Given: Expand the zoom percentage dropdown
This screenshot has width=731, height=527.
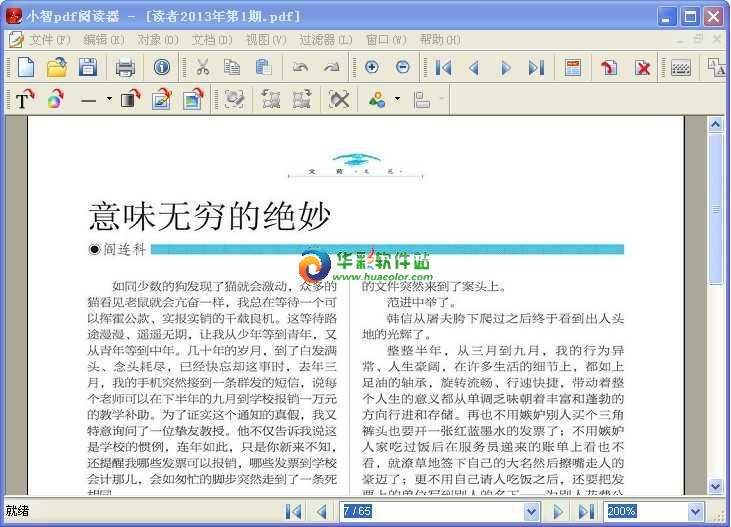Looking at the screenshot, I should point(695,512).
